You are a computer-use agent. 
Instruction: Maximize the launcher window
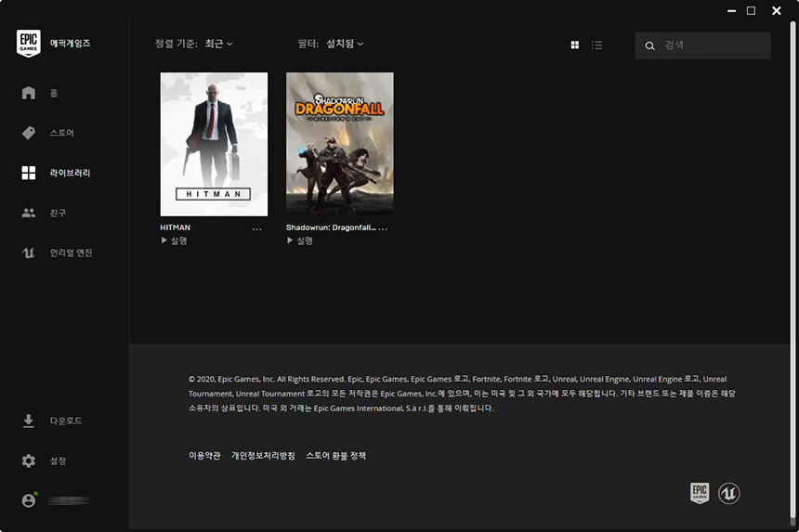click(x=751, y=11)
